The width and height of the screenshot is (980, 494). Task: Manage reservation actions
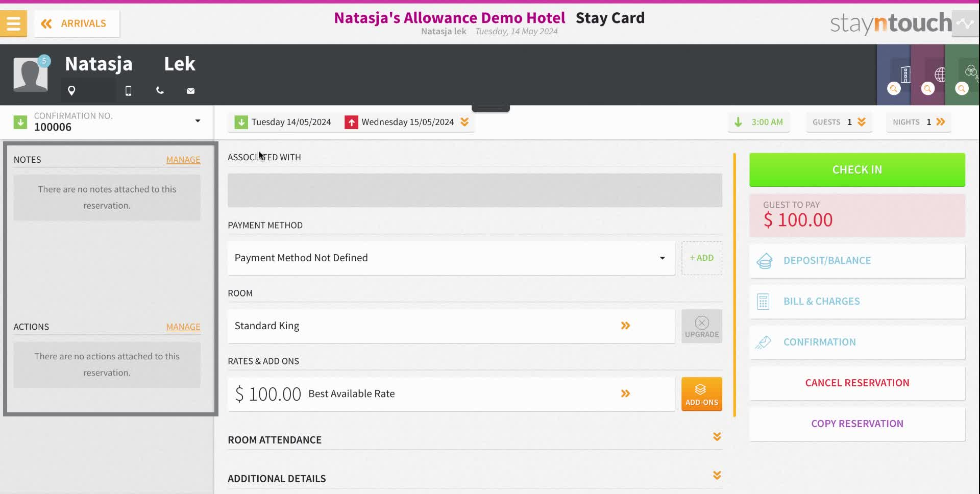click(183, 327)
